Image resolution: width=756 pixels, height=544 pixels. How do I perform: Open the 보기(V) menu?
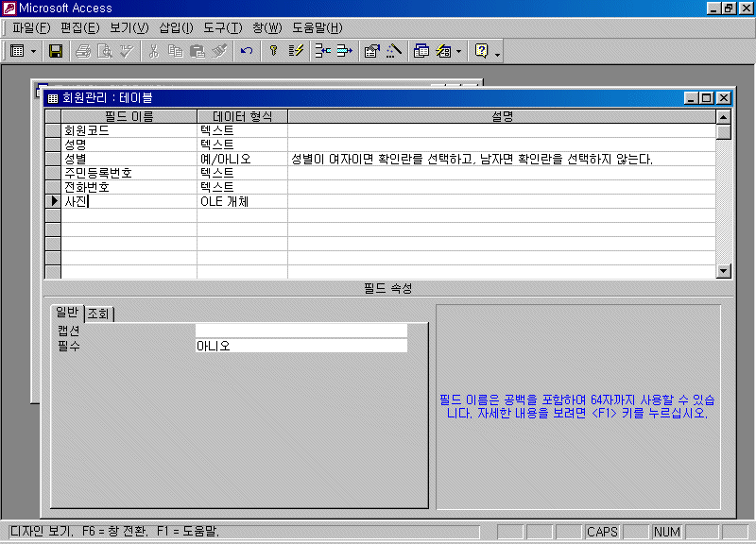tap(129, 28)
